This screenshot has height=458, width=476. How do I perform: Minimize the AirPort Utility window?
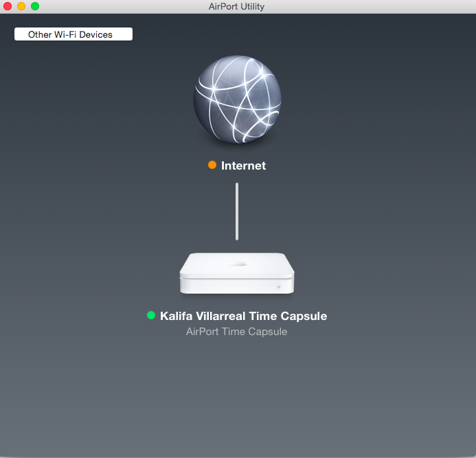[x=21, y=6]
